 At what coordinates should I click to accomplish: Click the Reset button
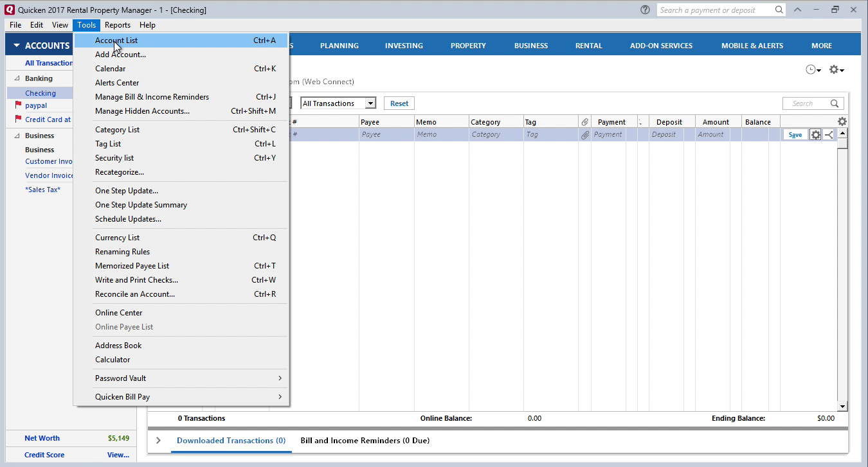click(399, 103)
